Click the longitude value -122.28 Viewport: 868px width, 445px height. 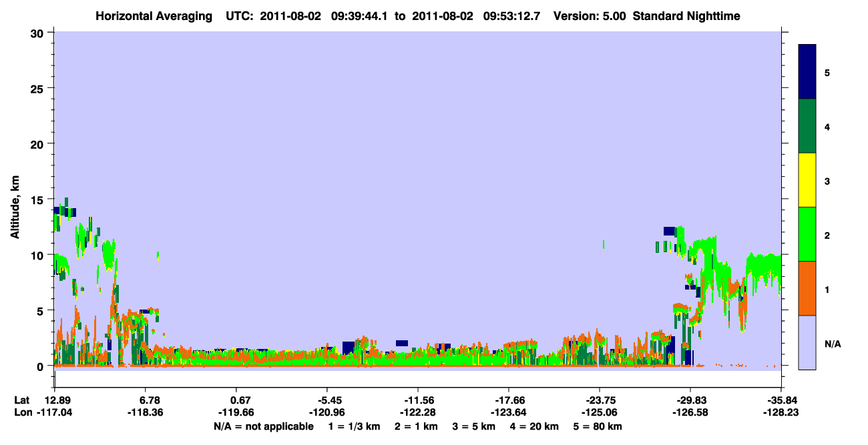(x=417, y=413)
